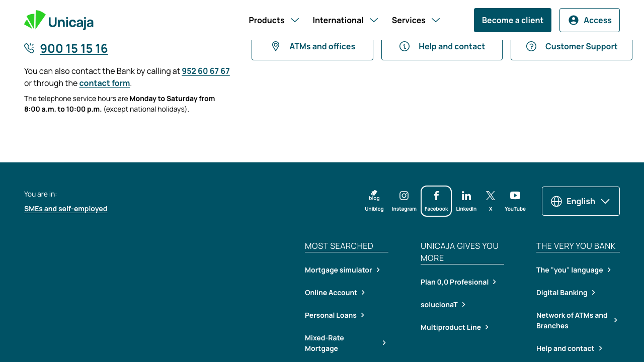644x362 pixels.
Task: Open Personal Loans link
Action: pyautogui.click(x=335, y=315)
